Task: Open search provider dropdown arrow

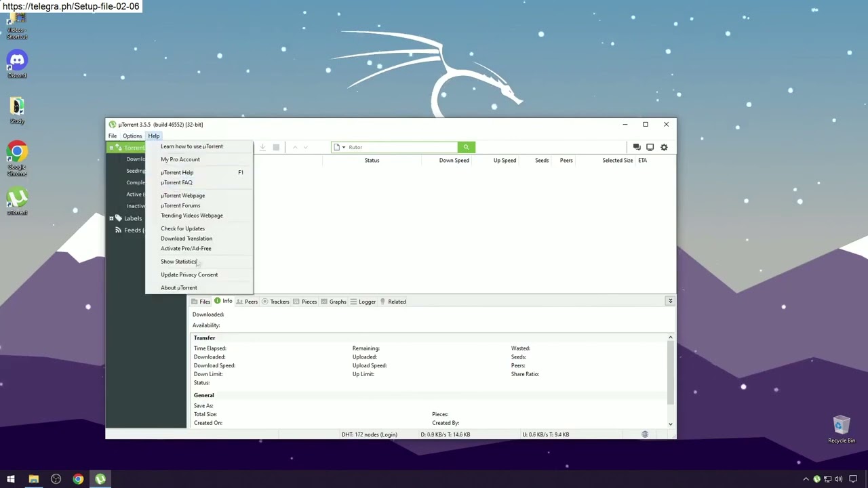Action: [x=344, y=147]
